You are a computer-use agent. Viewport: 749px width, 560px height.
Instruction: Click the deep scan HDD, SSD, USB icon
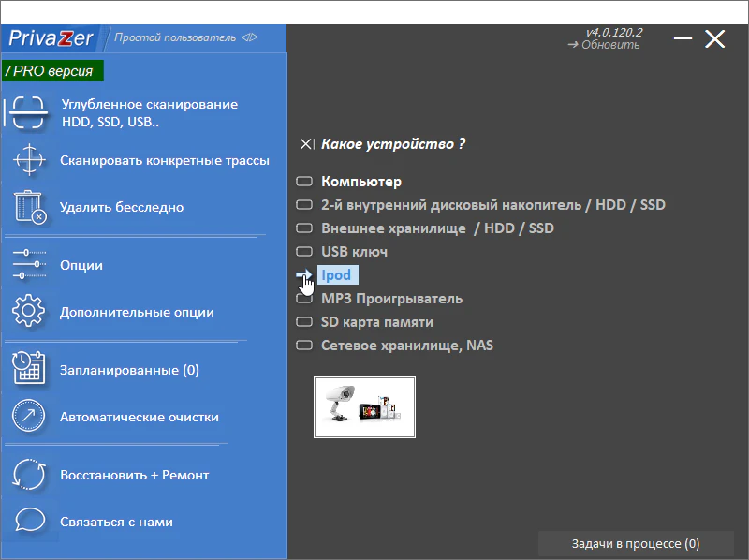[29, 113]
